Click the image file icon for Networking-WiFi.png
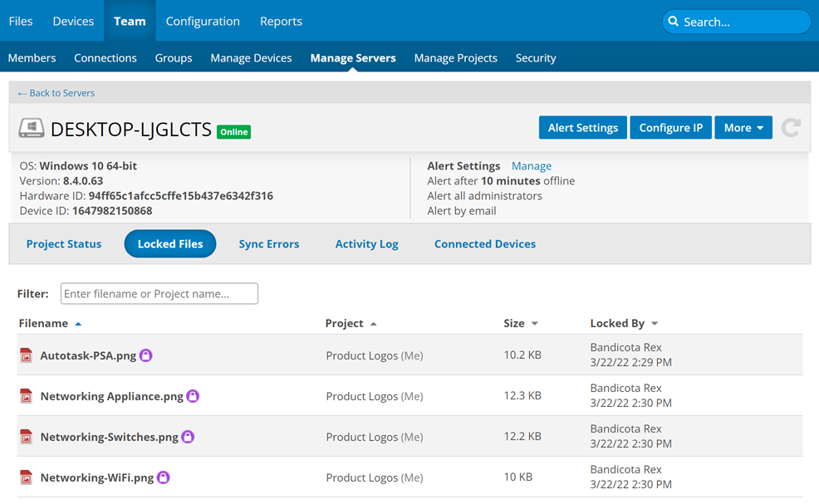Image resolution: width=819 pixels, height=504 pixels. click(27, 477)
